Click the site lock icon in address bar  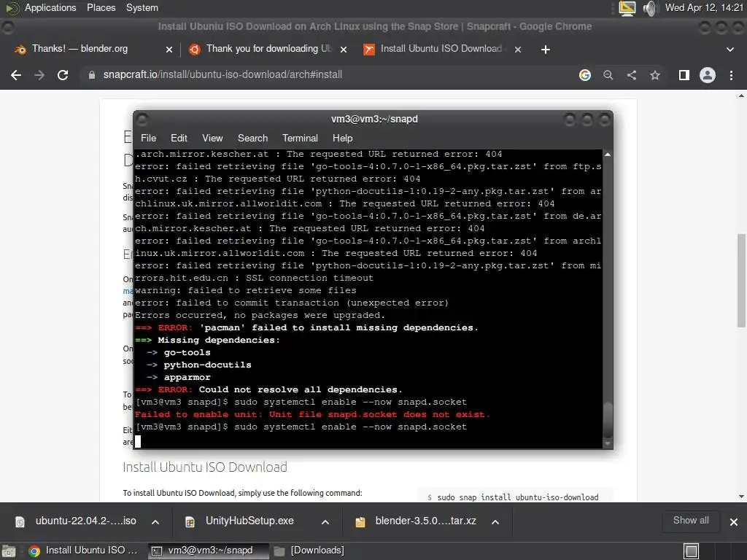click(91, 75)
